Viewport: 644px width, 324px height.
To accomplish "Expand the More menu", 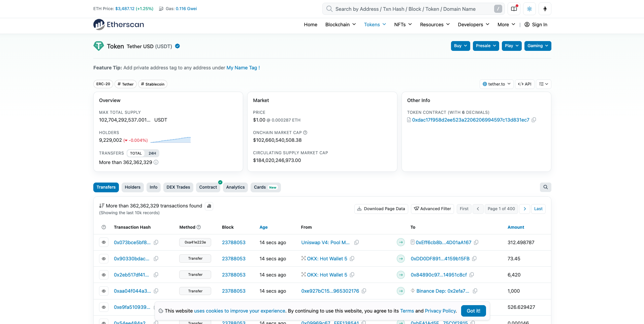I will click(506, 25).
